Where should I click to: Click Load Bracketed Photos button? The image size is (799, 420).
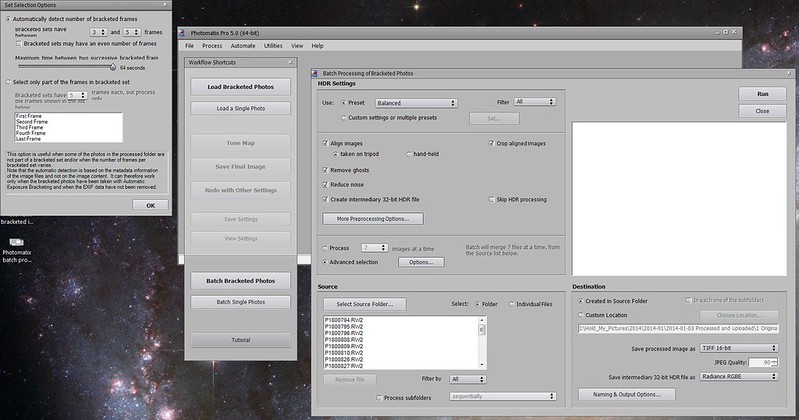239,87
